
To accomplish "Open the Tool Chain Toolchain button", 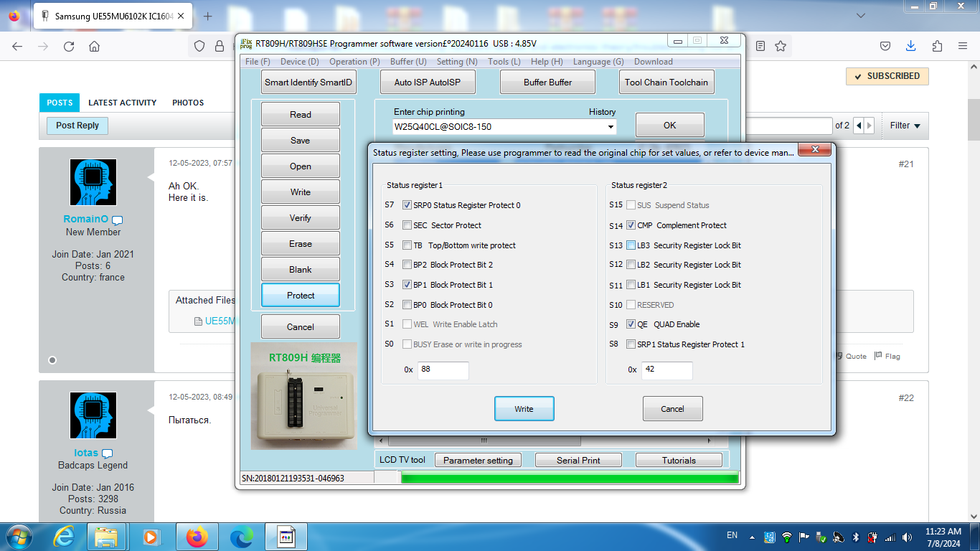I will coord(666,83).
